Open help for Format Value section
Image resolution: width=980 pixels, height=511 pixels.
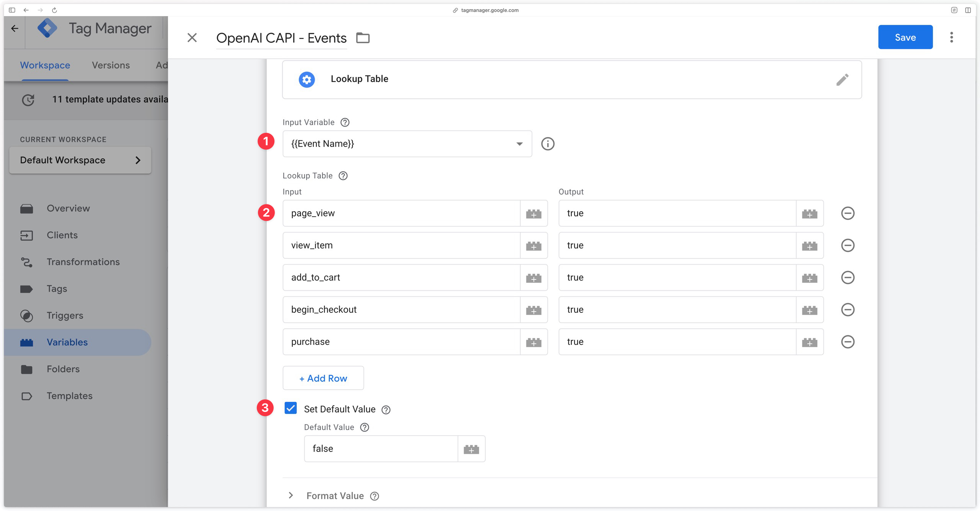click(374, 496)
